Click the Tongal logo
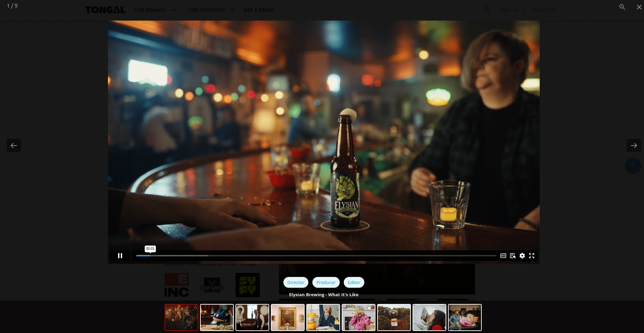The image size is (644, 333). (x=105, y=10)
